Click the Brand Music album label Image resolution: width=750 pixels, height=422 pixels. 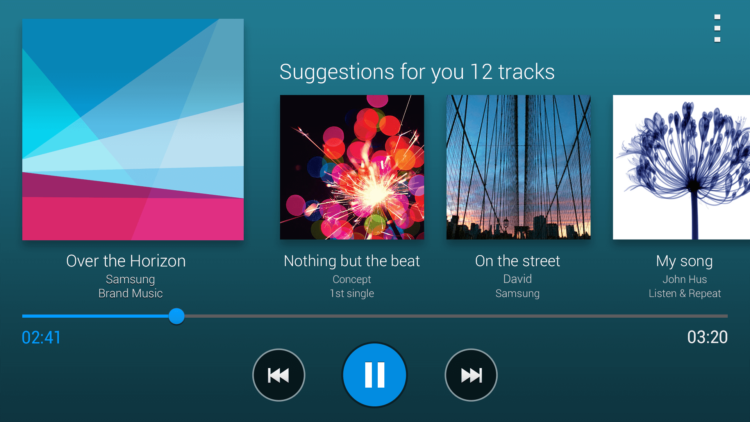131,293
